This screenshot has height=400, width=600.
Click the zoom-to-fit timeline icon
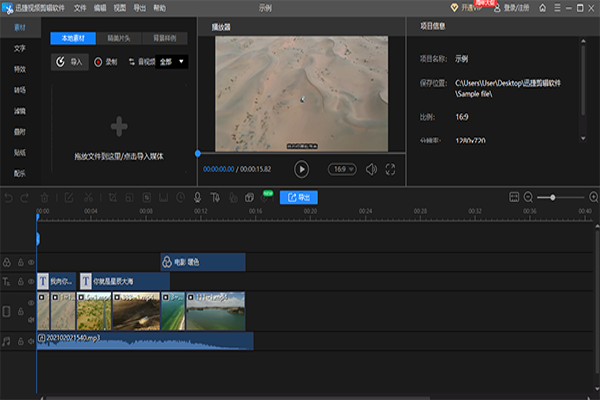click(x=513, y=197)
